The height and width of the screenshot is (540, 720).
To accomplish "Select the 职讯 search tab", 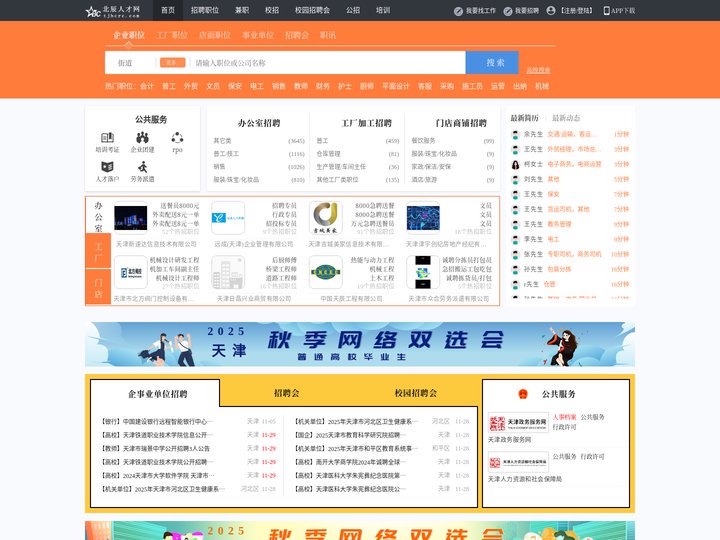I will (x=328, y=35).
